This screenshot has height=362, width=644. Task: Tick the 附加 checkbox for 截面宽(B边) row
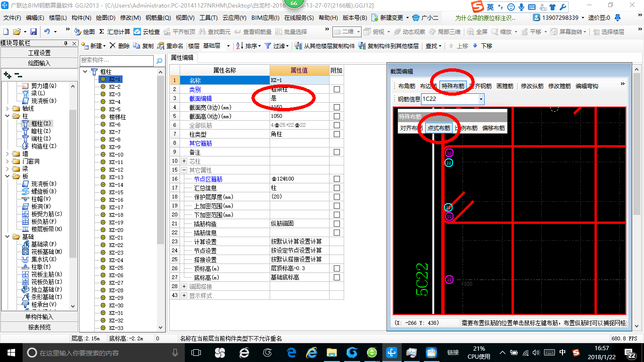(337, 107)
